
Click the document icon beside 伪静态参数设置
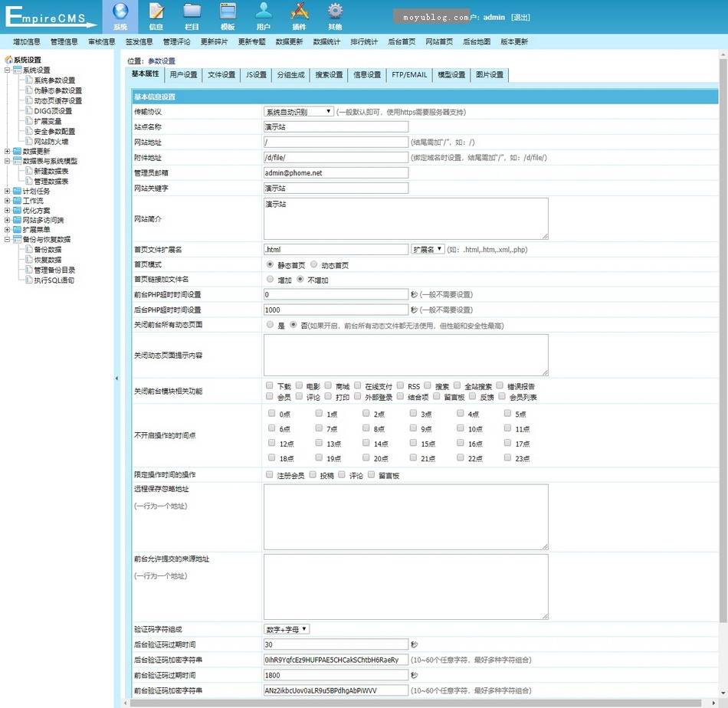pos(29,90)
